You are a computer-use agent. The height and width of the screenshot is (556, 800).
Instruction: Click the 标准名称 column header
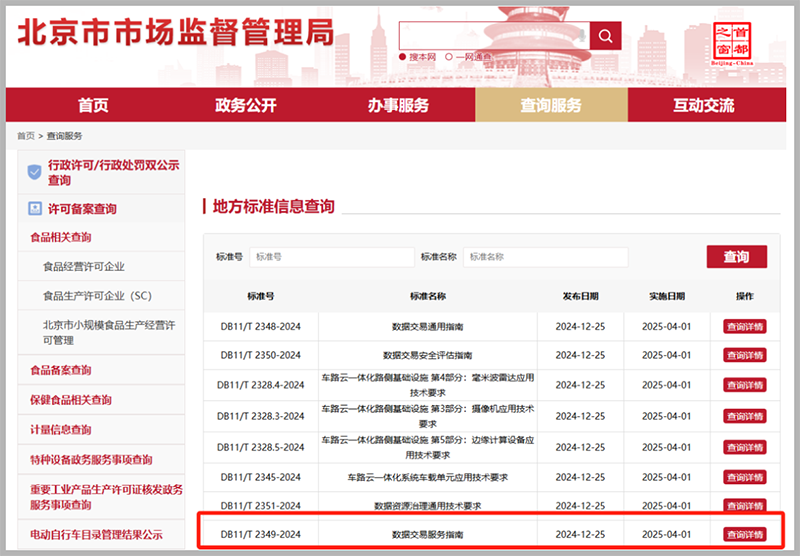pos(428,296)
